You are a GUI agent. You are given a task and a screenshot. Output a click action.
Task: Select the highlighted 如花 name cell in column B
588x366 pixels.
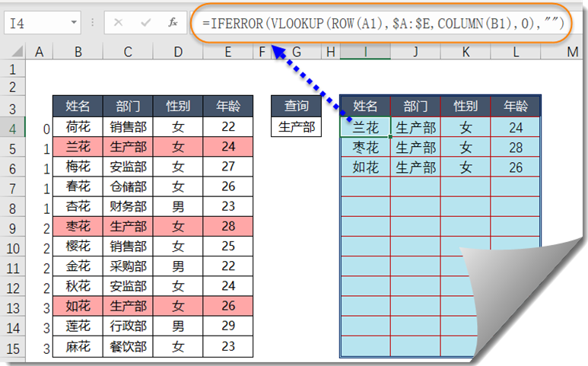[78, 306]
